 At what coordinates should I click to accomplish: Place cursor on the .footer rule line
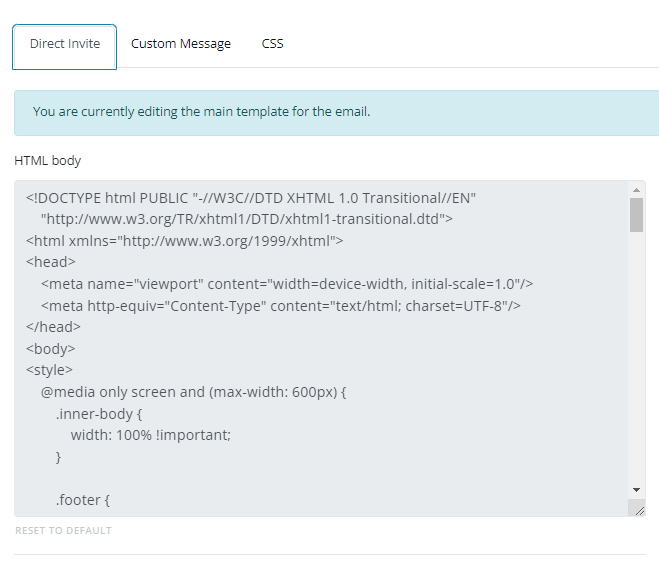coord(83,500)
